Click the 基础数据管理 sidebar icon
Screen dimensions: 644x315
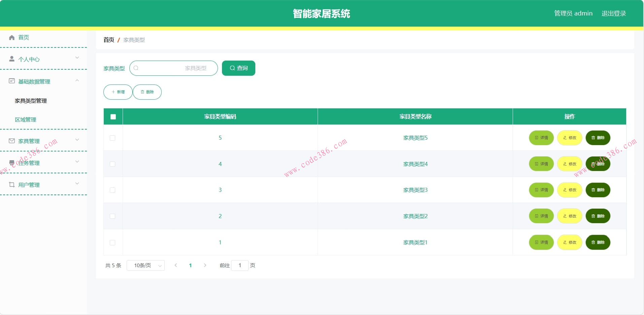pos(11,80)
